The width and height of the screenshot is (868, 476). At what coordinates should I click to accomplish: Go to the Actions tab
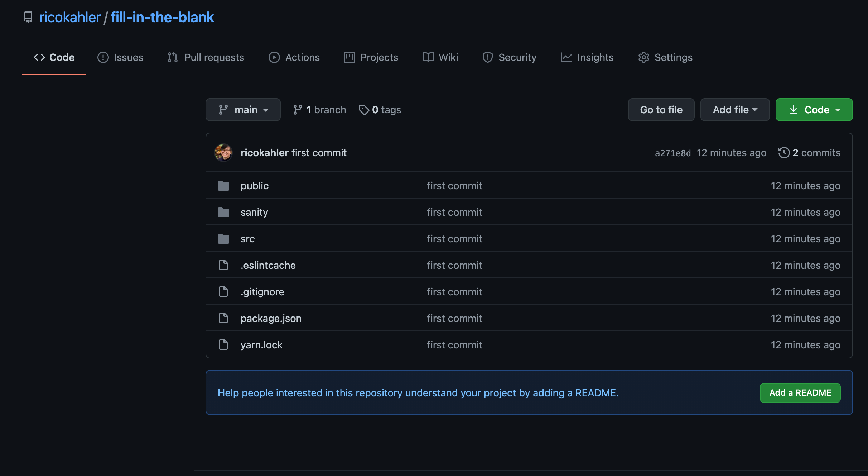(294, 57)
